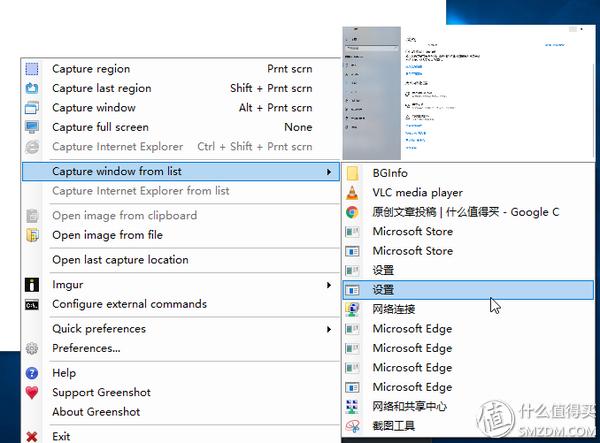Click the Preferences gear icon
The width and height of the screenshot is (600, 443).
(x=32, y=348)
